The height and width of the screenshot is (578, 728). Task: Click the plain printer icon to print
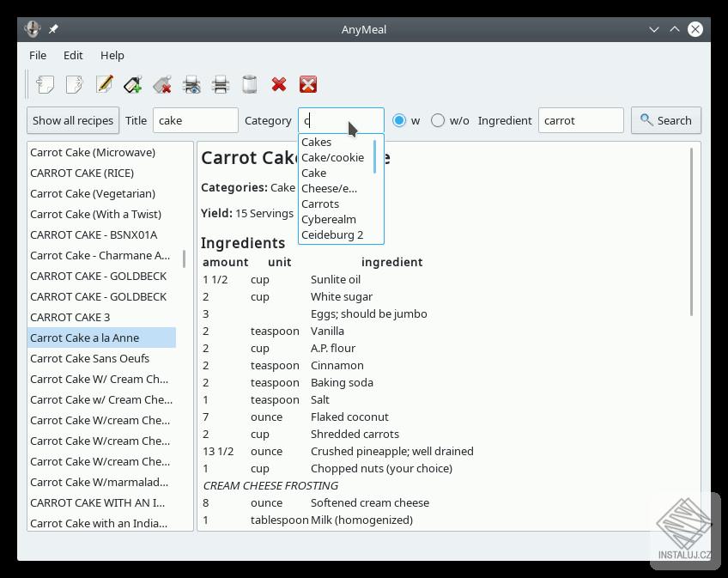221,84
